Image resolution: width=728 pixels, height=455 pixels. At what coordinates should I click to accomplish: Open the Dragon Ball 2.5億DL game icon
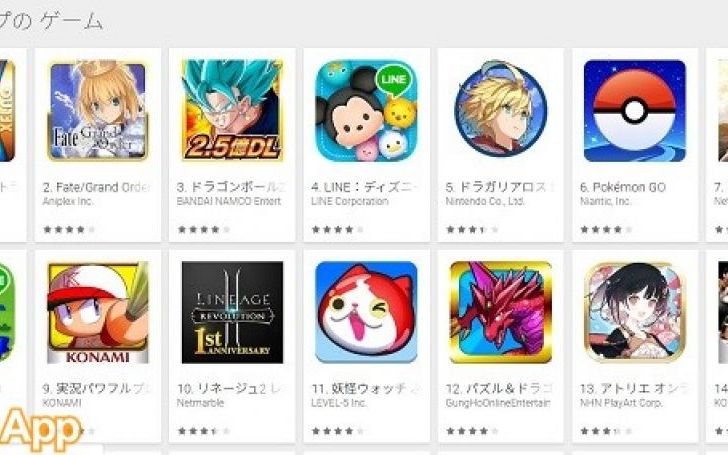click(232, 110)
